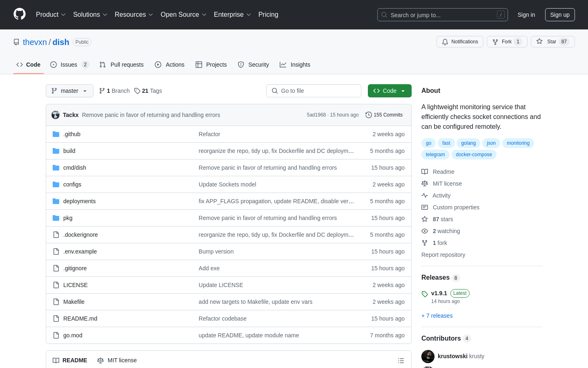
Task: Open the deployments folder
Action: click(x=80, y=201)
